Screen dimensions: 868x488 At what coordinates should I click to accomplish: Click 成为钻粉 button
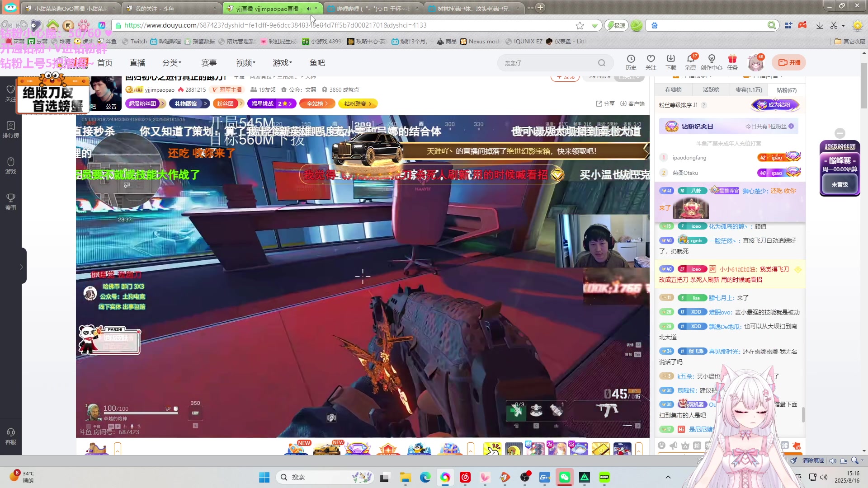pyautogui.click(x=776, y=105)
